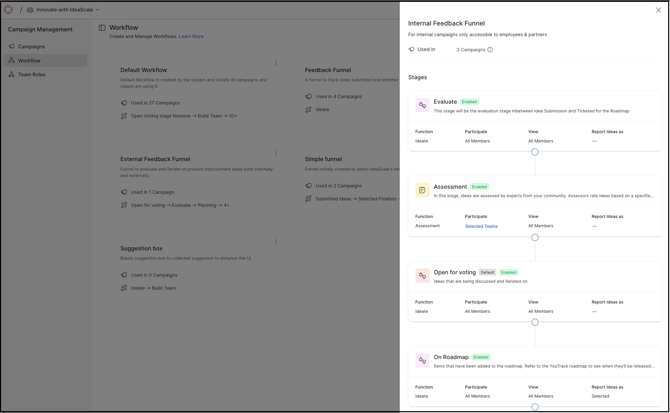Click the connector node below Evaluate stage
The image size is (670, 413).
535,152
